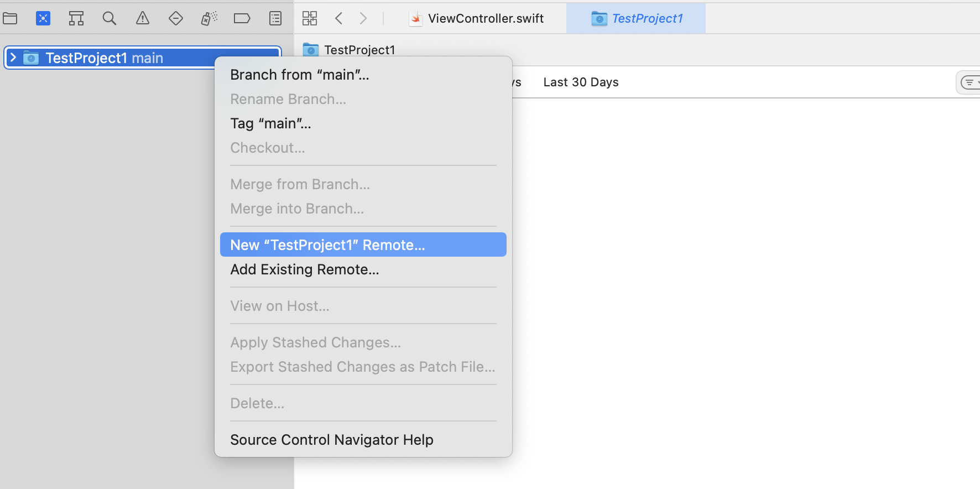This screenshot has height=489, width=980.
Task: Open the Symbol navigator icon
Action: 76,18
